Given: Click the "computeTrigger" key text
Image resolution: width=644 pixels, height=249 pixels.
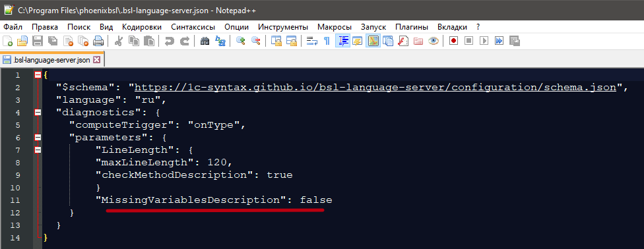Looking at the screenshot, I should click(121, 125).
